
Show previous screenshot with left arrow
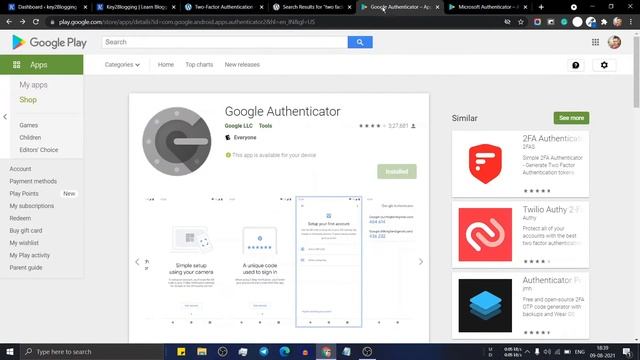(137, 262)
